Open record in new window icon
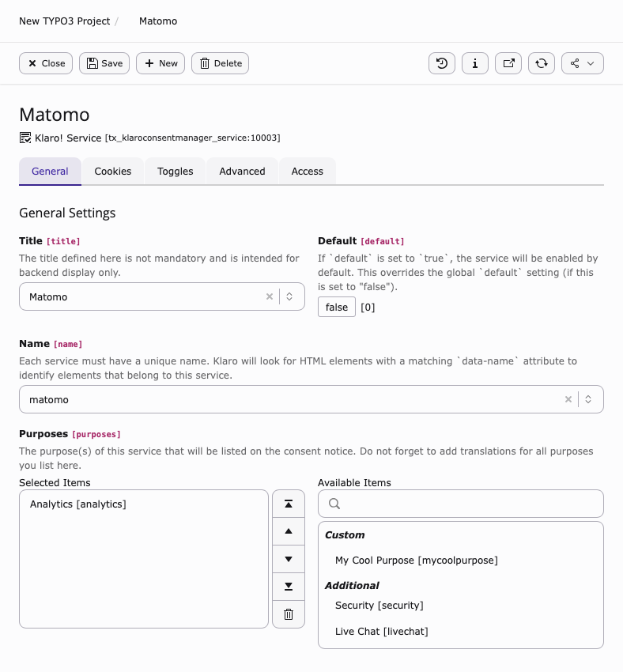Image resolution: width=623 pixels, height=672 pixels. [x=508, y=63]
